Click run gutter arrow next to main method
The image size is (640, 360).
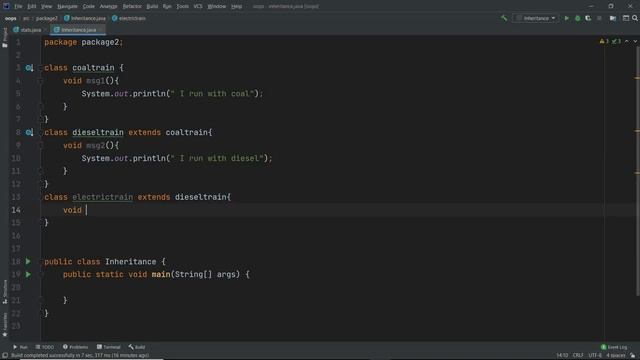click(28, 274)
